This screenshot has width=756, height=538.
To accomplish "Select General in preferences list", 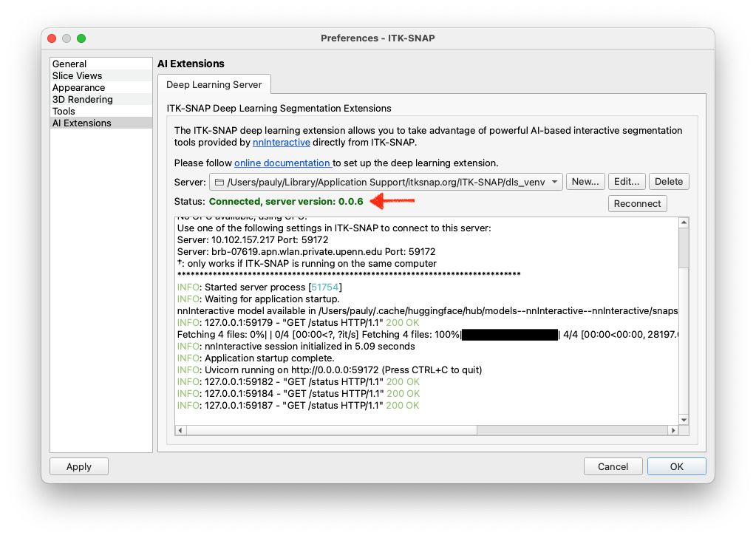I will [101, 64].
